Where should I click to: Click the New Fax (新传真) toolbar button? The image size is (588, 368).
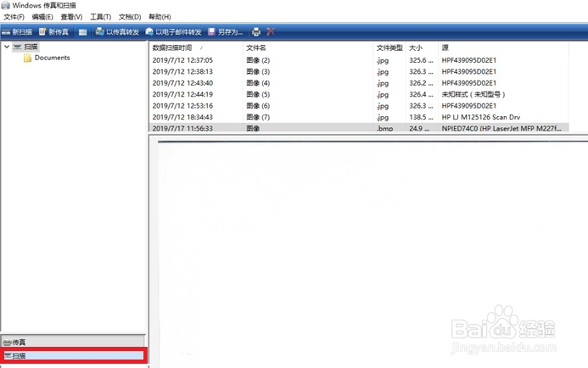[54, 32]
